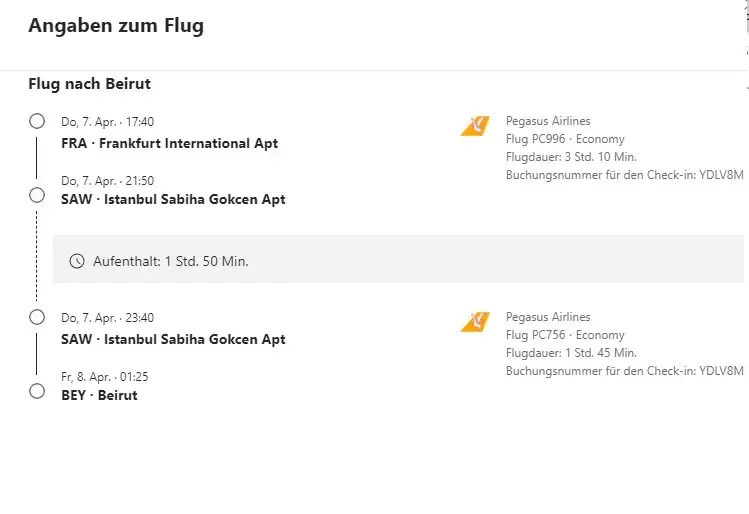Select the Frankfurt departure circle marker
Viewport: 749px width, 514px height.
[37, 121]
